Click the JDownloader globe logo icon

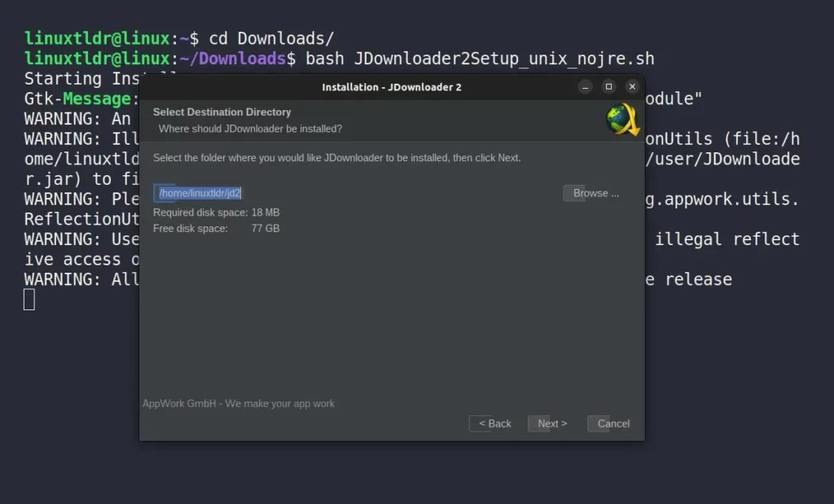(x=623, y=120)
